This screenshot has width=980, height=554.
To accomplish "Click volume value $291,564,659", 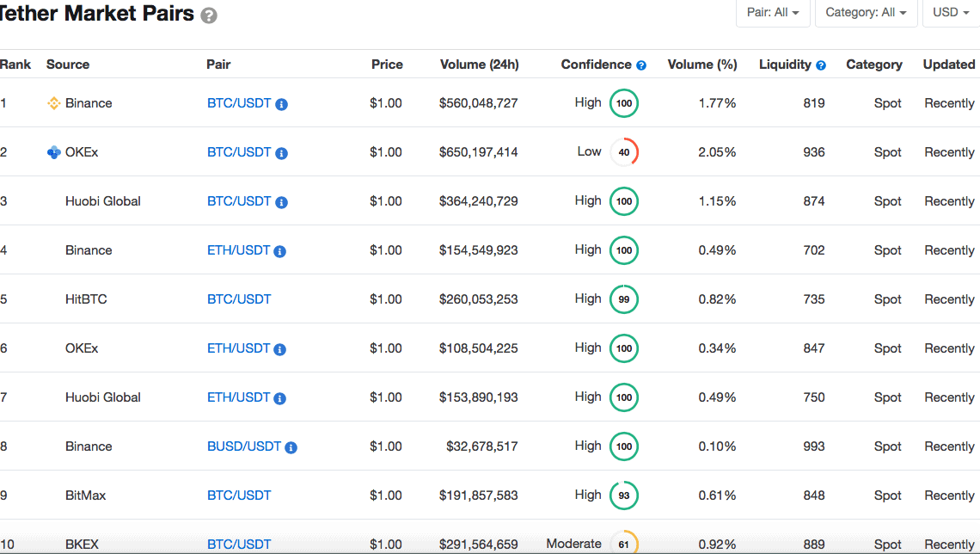I will click(478, 544).
